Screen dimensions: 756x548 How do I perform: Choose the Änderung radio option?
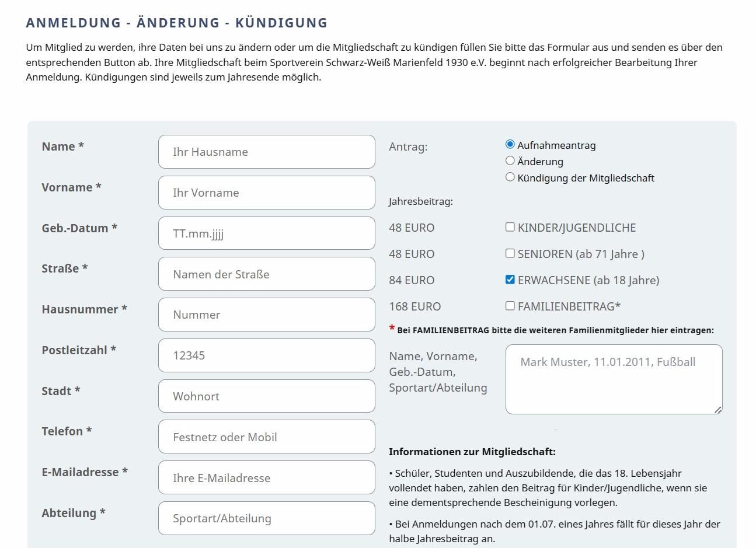[x=510, y=160]
